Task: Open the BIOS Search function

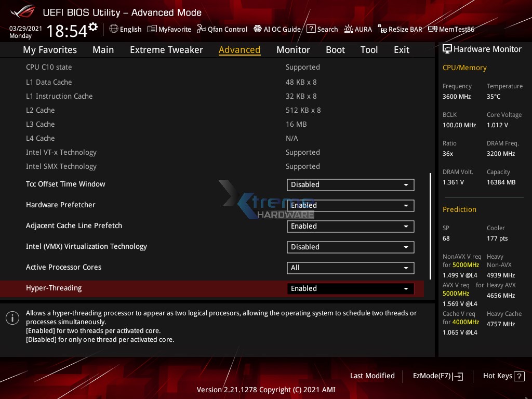Action: pyautogui.click(x=322, y=29)
